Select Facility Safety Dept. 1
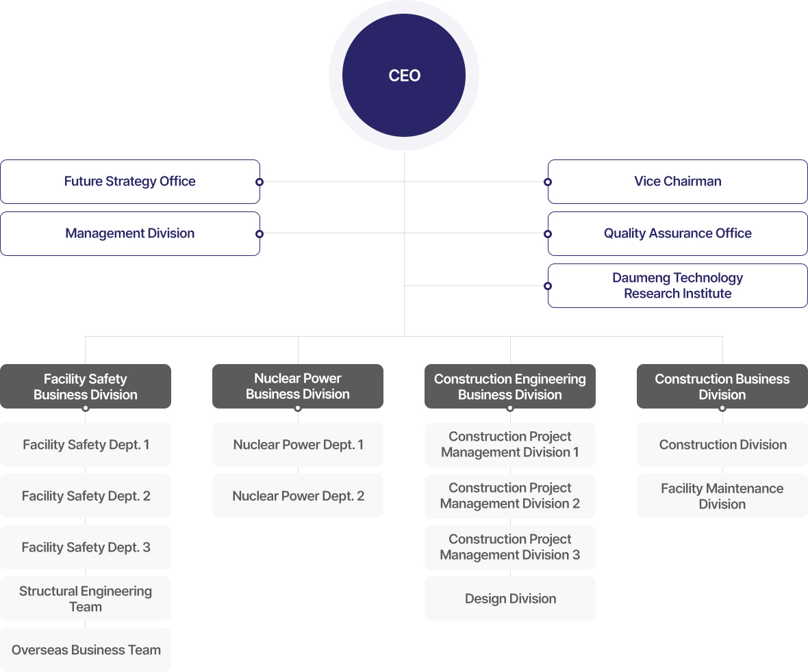The height and width of the screenshot is (672, 808). tap(86, 445)
